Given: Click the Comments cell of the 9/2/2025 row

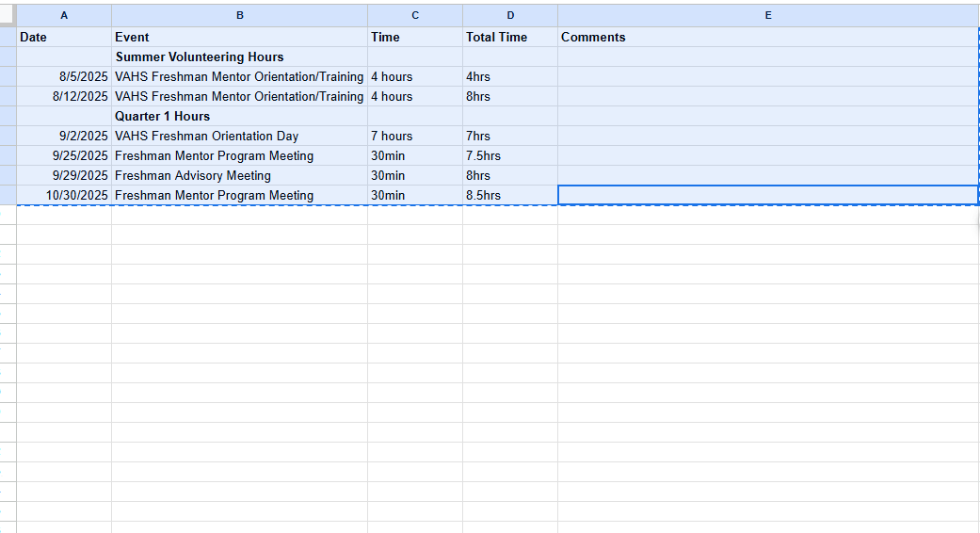Looking at the screenshot, I should 768,137.
